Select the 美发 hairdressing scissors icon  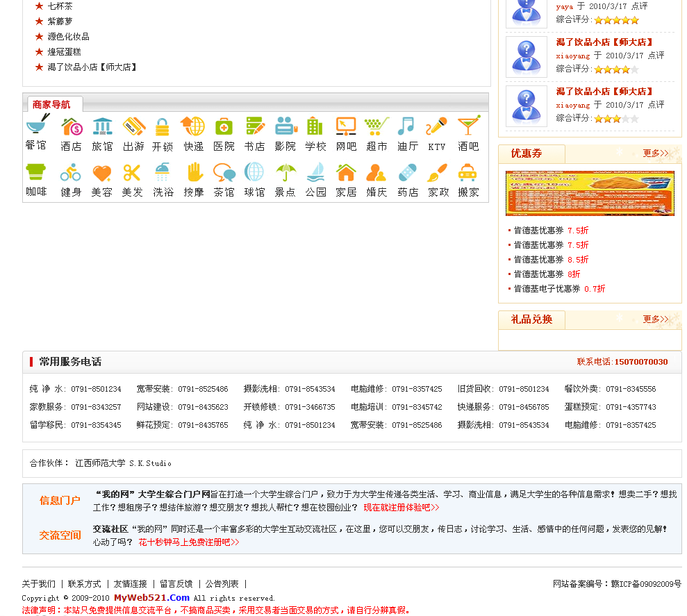[x=132, y=173]
